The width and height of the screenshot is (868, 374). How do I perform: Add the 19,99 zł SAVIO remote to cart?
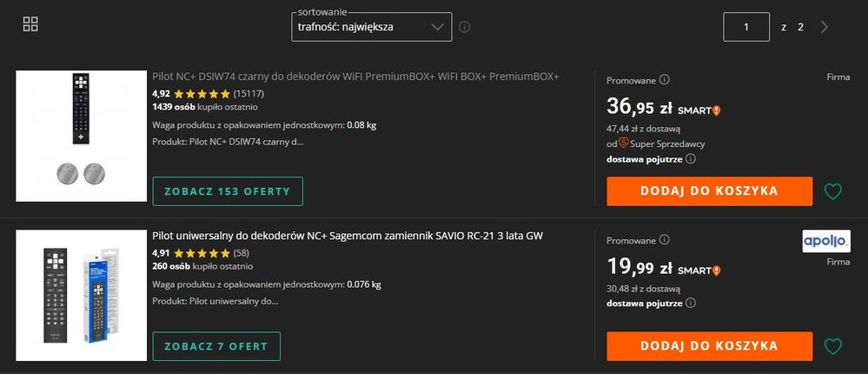[709, 346]
